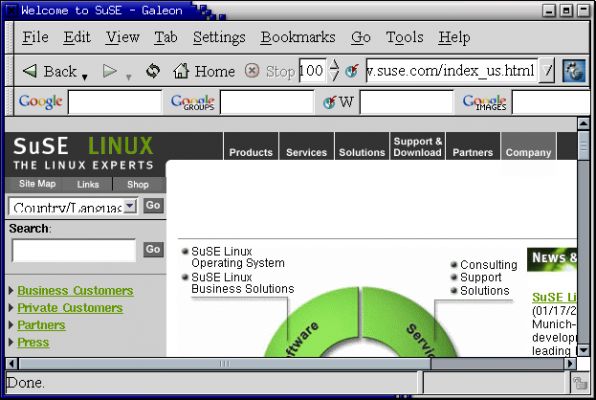Open the Private Customers link

[70, 308]
